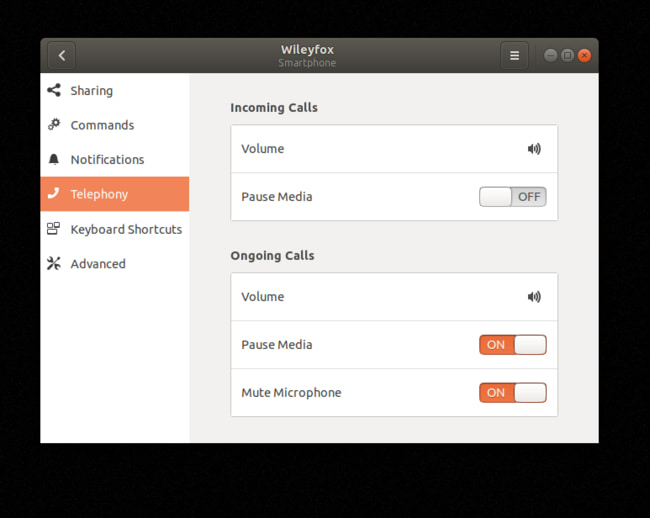Open the hamburger menu in the title bar
The image size is (650, 518).
click(x=514, y=56)
